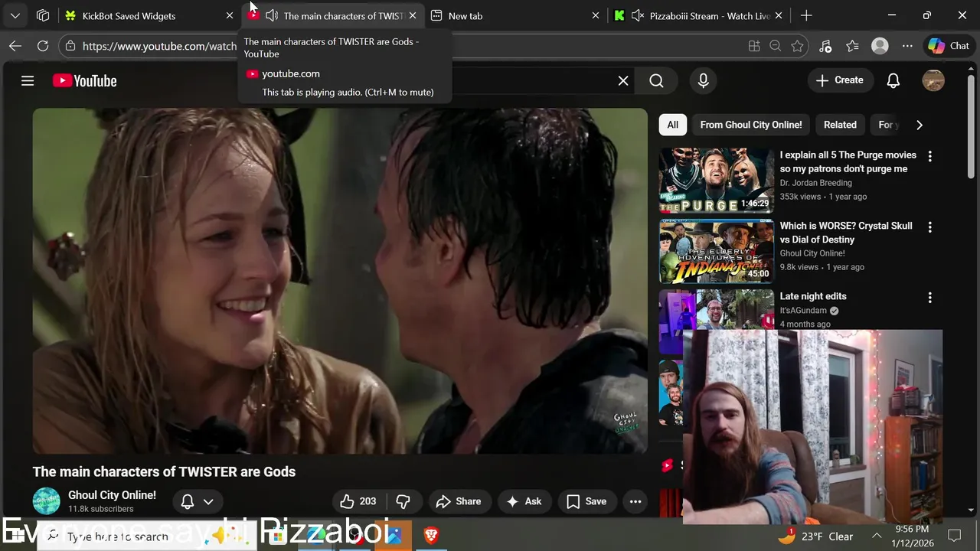View site information icon in address bar
Viewport: 980px width, 551px height.
click(x=70, y=46)
